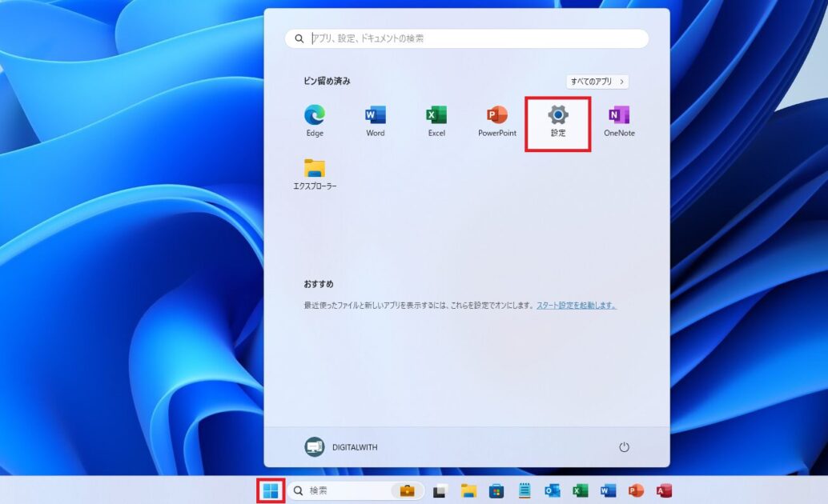Open PowerPoint from taskbar
This screenshot has height=504, width=828.
[637, 491]
